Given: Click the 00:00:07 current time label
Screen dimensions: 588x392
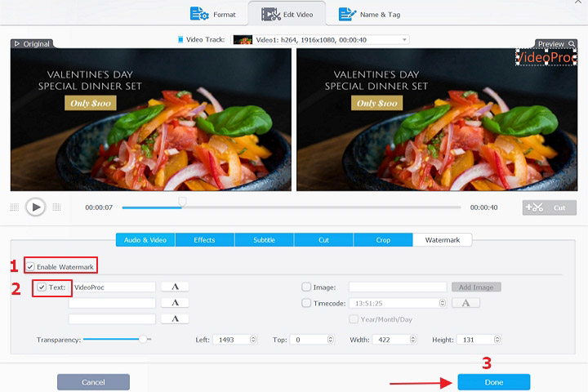Looking at the screenshot, I should point(99,207).
